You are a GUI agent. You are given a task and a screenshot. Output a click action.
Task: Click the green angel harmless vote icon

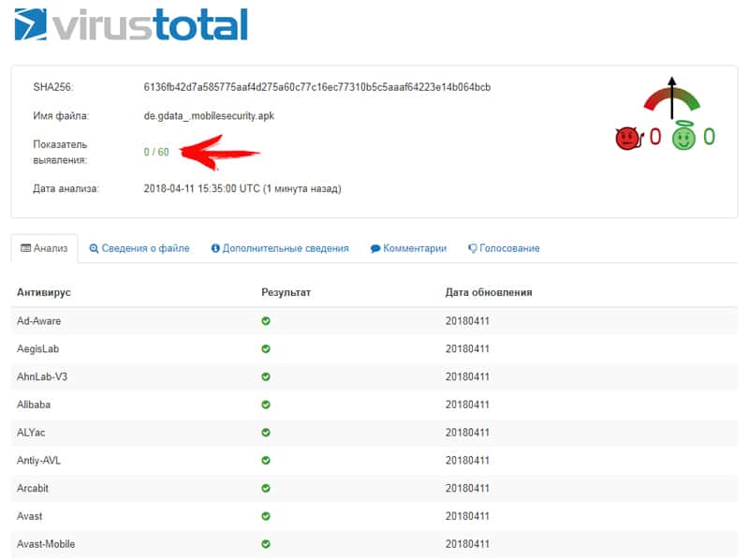pos(684,136)
